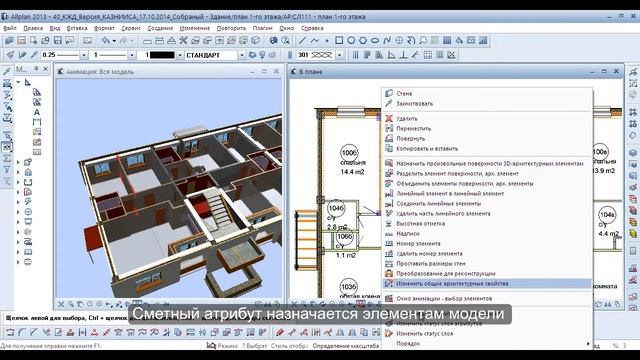The height and width of the screenshot is (360, 640).
Task: Select the Rectangle drawing tool
Action: (x=339, y=40)
